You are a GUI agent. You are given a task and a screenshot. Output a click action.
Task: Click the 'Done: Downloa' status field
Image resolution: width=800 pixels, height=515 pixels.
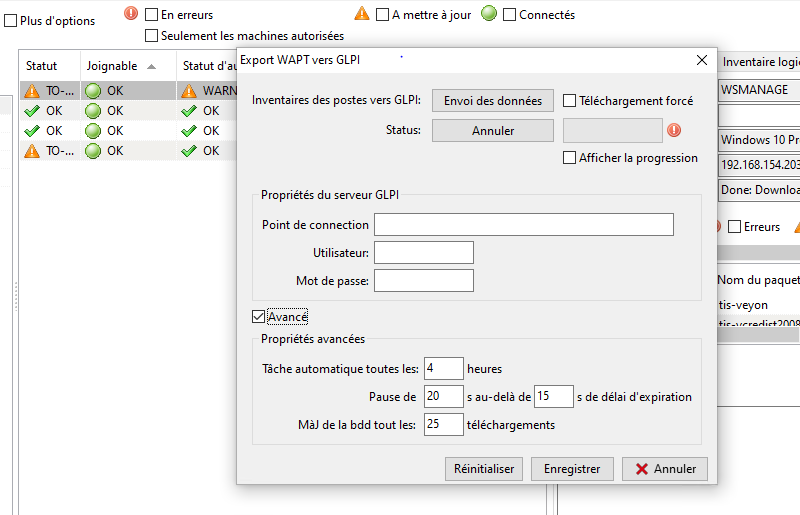click(759, 190)
